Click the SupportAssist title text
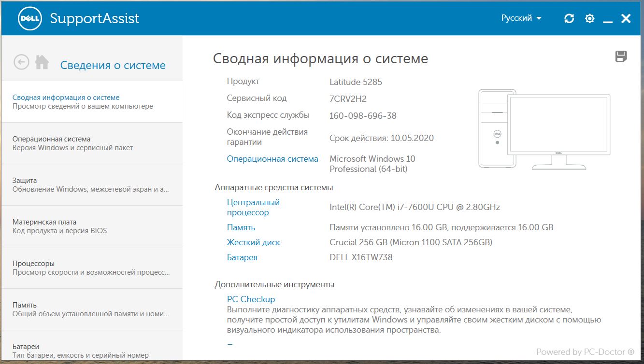The image size is (644, 364). (95, 19)
